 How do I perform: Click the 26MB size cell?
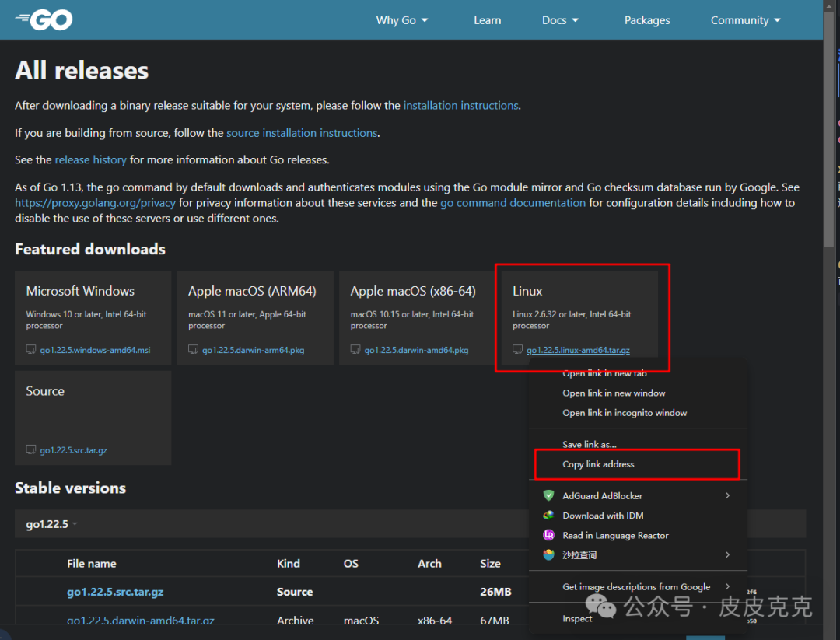[495, 592]
